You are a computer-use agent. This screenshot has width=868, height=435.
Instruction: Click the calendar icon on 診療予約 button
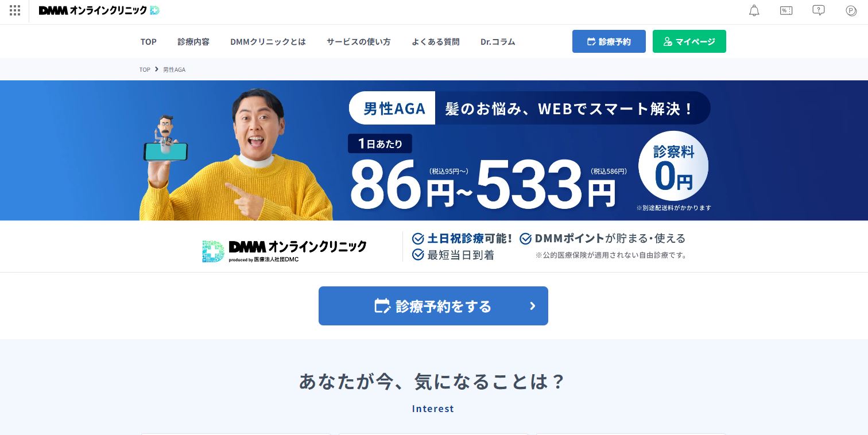(591, 41)
